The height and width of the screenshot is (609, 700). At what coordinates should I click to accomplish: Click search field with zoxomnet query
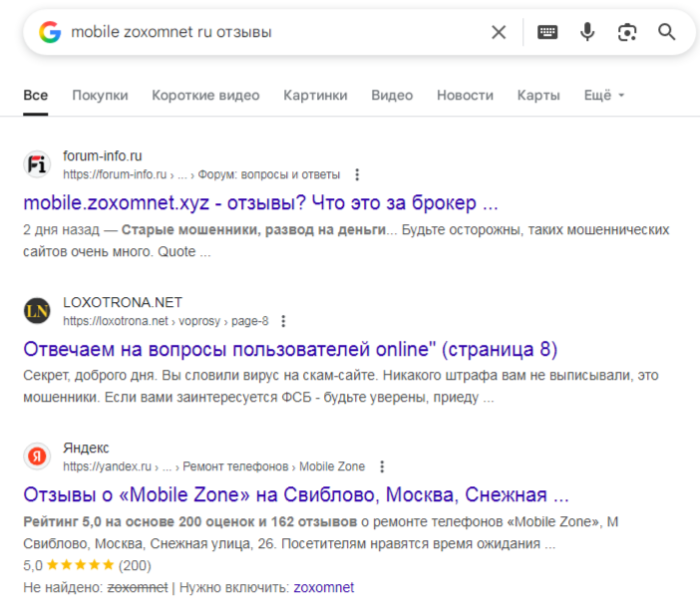[277, 32]
